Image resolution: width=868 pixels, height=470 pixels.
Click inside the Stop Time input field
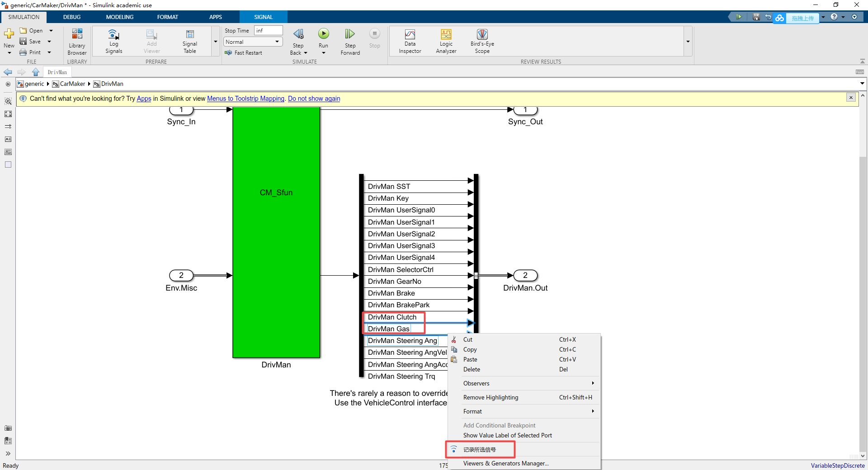click(x=268, y=30)
